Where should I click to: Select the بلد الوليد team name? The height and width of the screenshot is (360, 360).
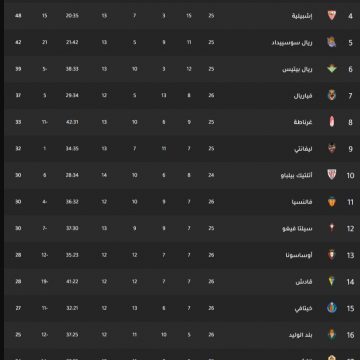300,335
